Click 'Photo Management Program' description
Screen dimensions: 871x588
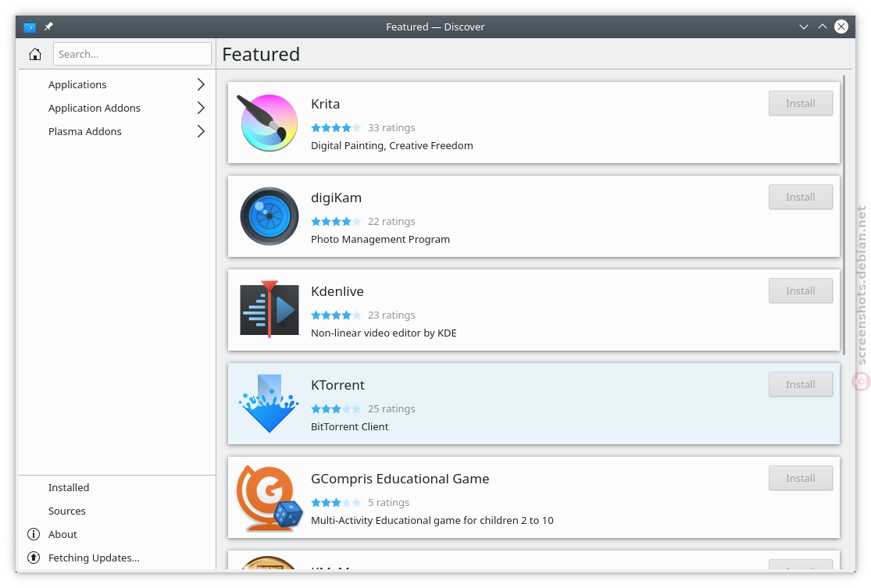(x=380, y=239)
